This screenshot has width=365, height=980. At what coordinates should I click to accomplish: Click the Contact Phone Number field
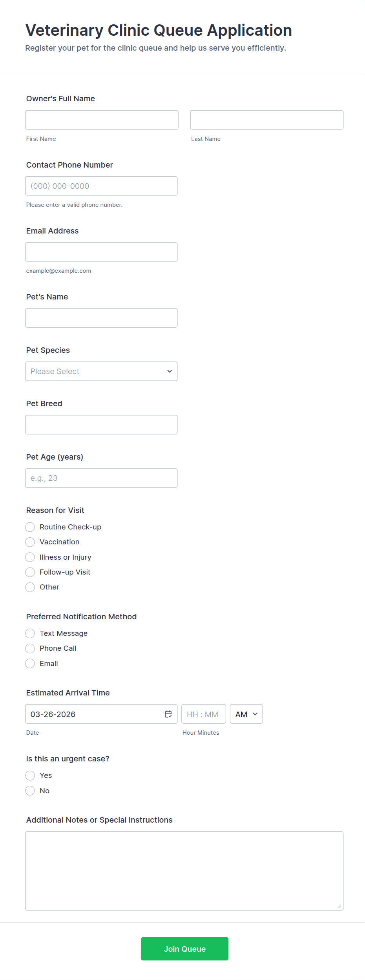pyautogui.click(x=101, y=186)
